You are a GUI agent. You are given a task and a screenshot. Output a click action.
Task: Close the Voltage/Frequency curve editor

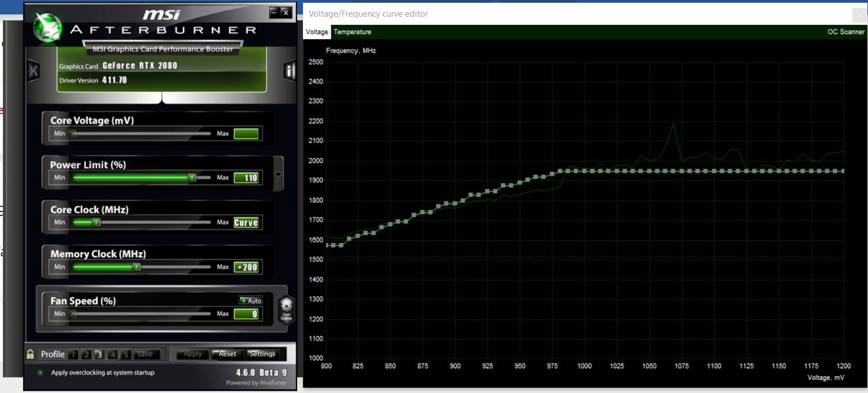[x=859, y=14]
